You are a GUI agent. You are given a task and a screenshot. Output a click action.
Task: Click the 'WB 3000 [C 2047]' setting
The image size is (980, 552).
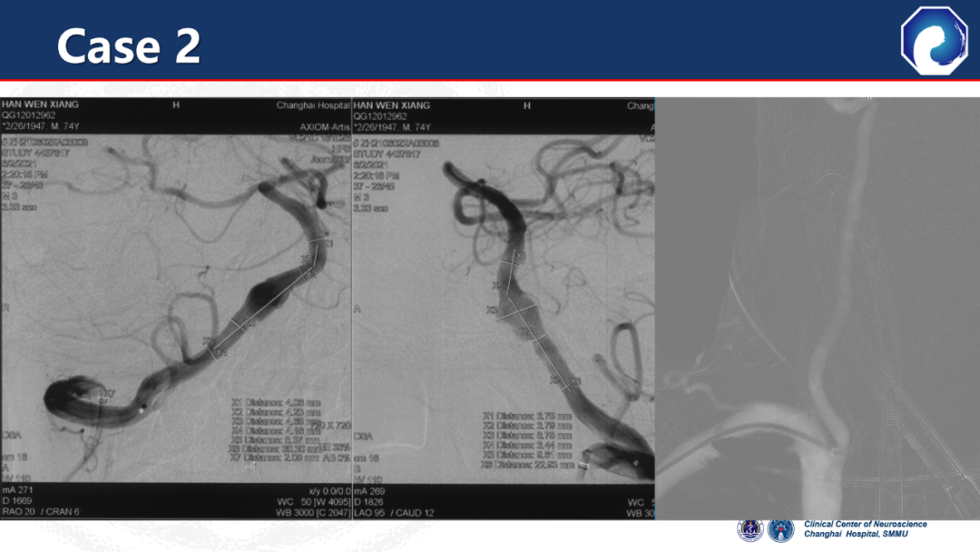[x=313, y=513]
